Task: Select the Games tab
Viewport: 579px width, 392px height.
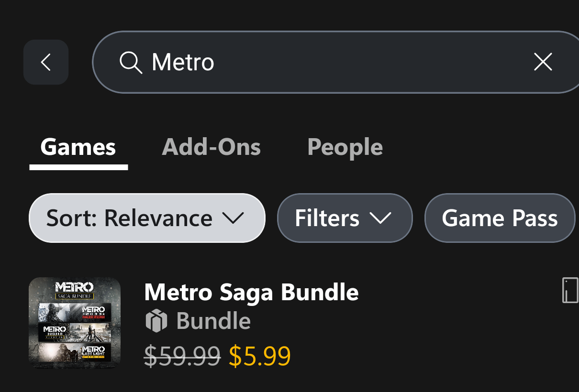Action: click(x=78, y=147)
